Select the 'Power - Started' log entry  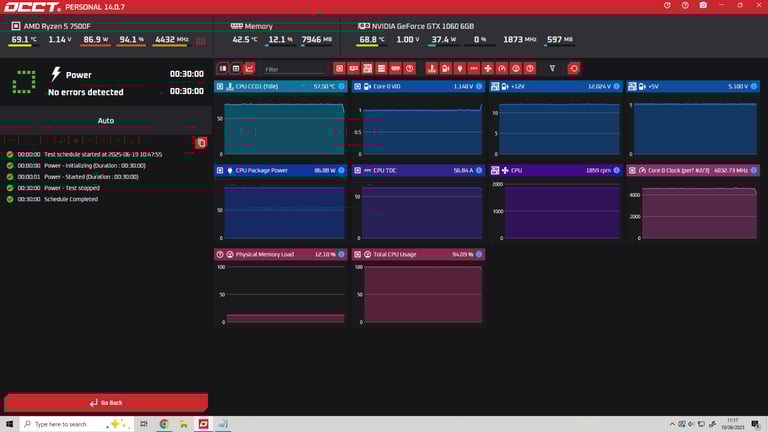coord(91,177)
